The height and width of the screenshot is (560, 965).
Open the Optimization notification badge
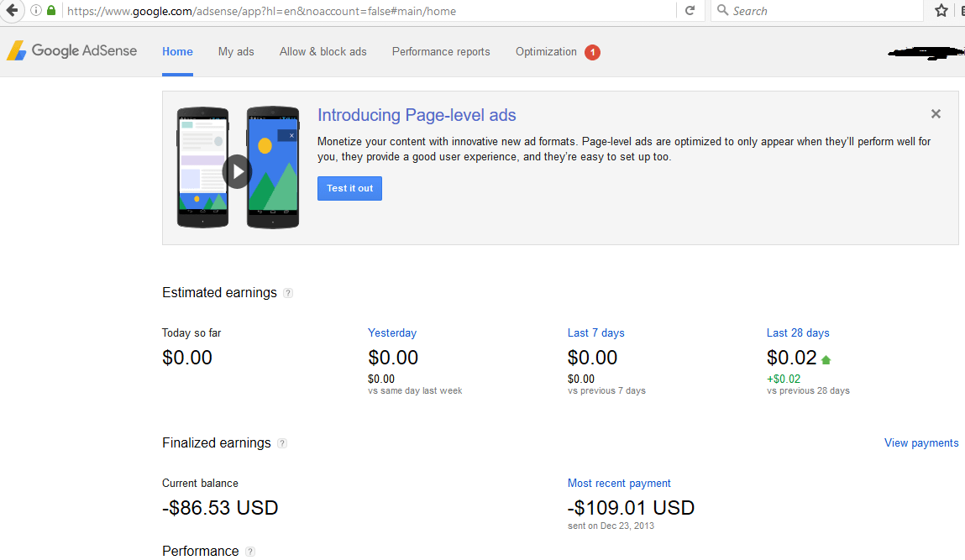(592, 52)
